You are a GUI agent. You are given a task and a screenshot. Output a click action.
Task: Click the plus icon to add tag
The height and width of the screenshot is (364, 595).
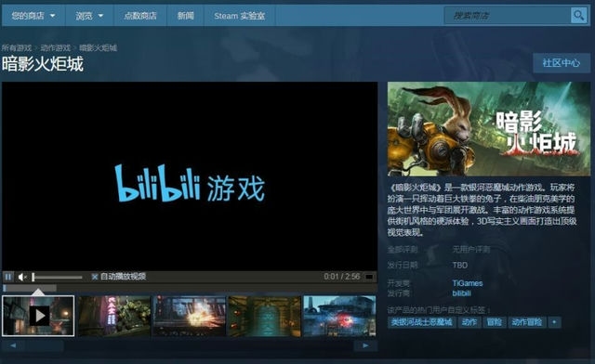[x=554, y=322]
